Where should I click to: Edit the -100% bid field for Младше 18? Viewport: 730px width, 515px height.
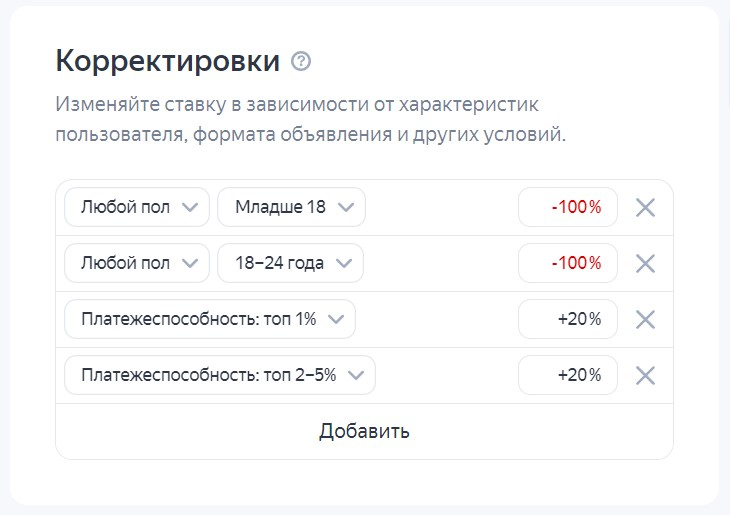568,208
